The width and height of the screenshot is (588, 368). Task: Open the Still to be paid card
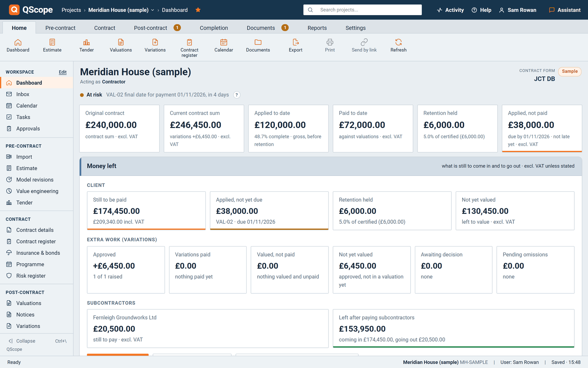tap(146, 210)
